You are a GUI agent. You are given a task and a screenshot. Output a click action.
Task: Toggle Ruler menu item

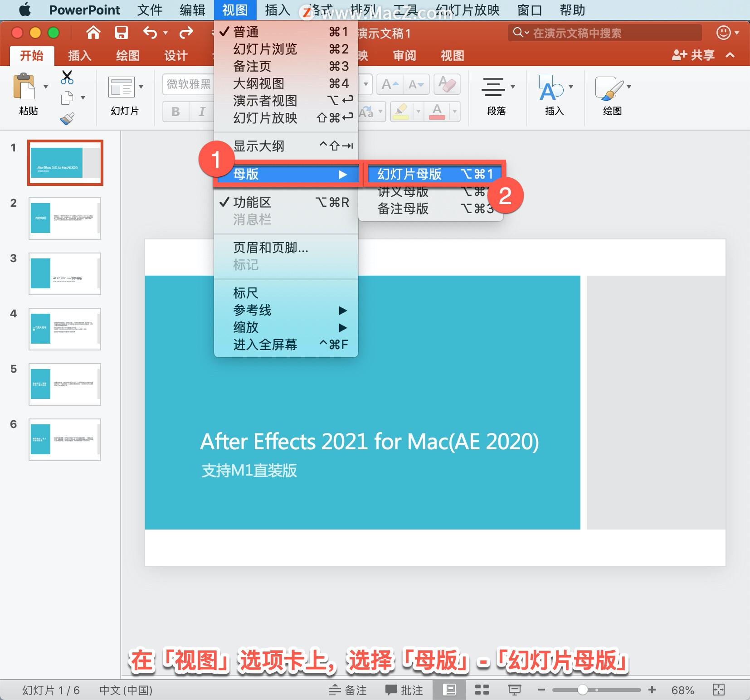286,293
